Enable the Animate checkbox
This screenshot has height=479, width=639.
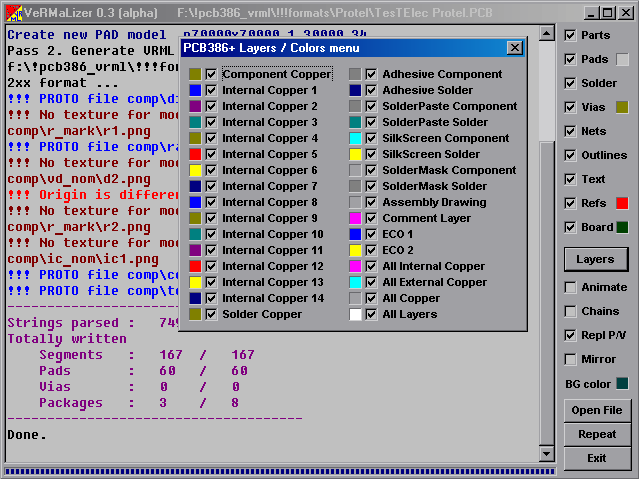(570, 287)
